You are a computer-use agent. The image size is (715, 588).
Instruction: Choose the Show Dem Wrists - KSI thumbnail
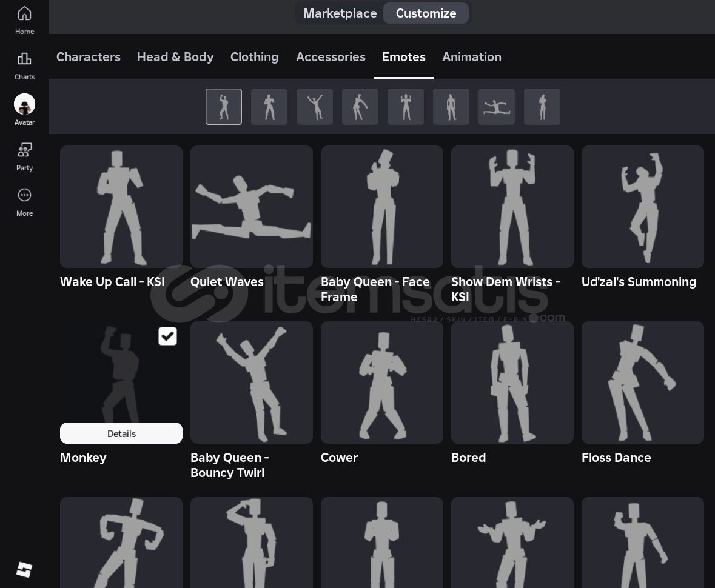[512, 207]
